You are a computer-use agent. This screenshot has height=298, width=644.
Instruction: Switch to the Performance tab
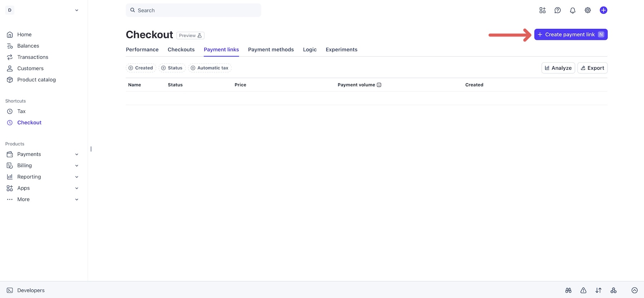142,50
